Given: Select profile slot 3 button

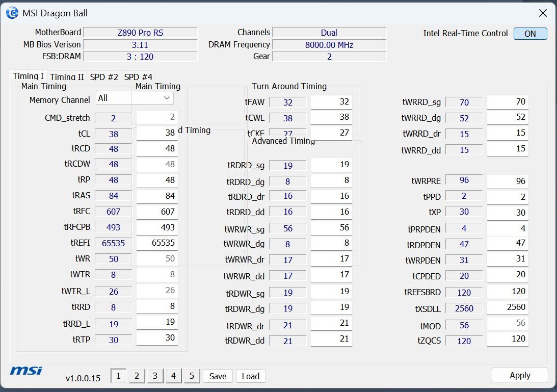Looking at the screenshot, I should click(155, 376).
